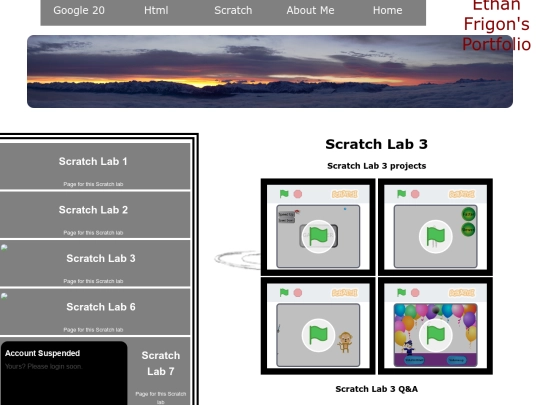Click red stop button in green-buttons project
Viewport: 540px width, 405px height.
click(x=415, y=194)
